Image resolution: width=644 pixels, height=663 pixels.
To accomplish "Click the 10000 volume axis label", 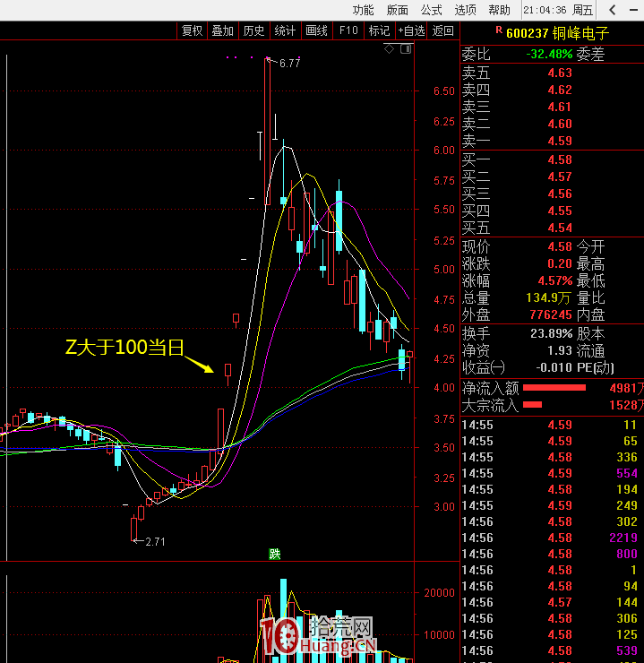I will (x=440, y=634).
